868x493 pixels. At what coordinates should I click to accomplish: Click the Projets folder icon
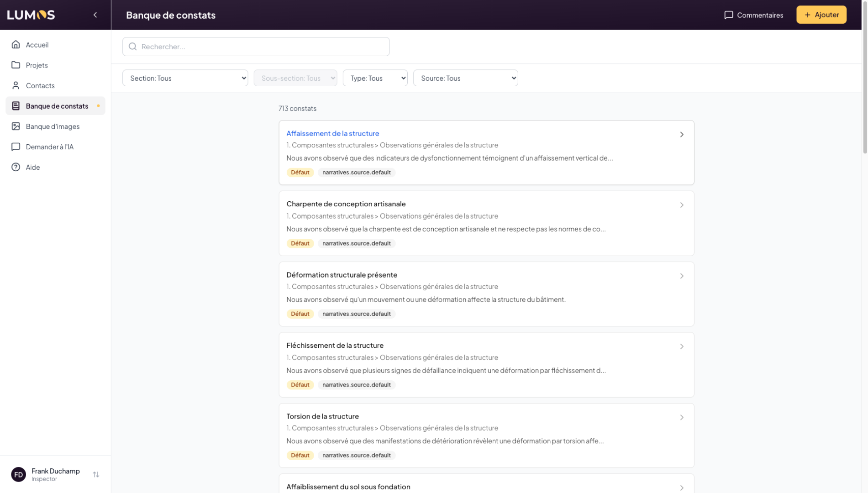coord(16,65)
